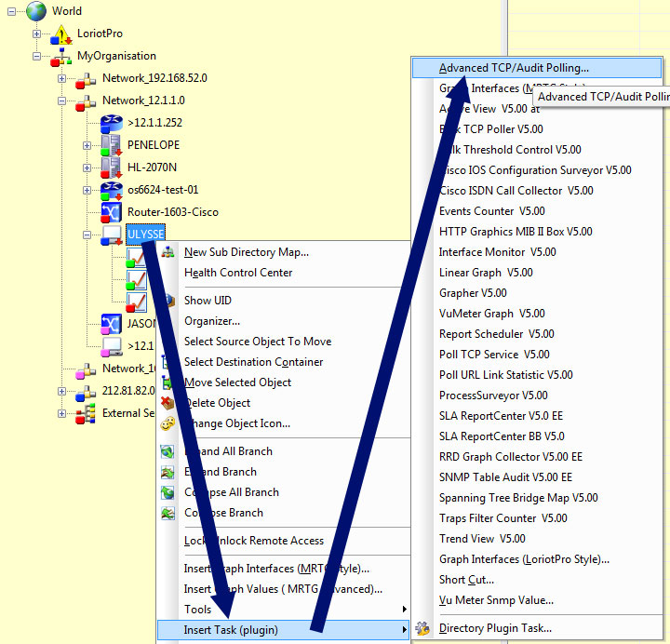Click the New Sub Directory Map icon
This screenshot has width=670, height=644.
pos(167,252)
